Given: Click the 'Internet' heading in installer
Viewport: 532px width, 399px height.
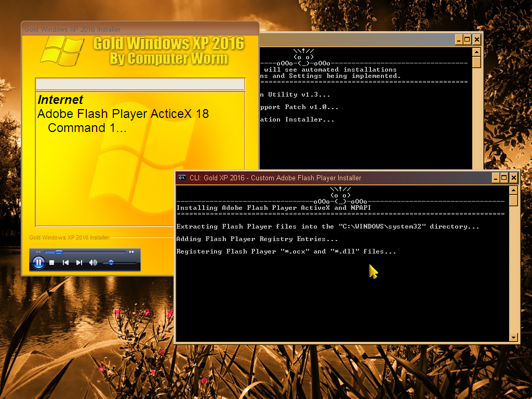Looking at the screenshot, I should click(60, 100).
